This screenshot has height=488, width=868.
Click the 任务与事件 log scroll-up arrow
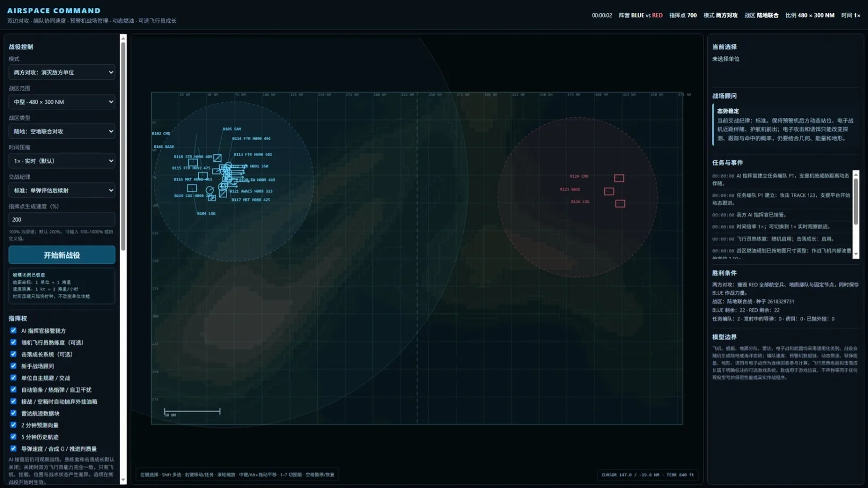(x=856, y=175)
